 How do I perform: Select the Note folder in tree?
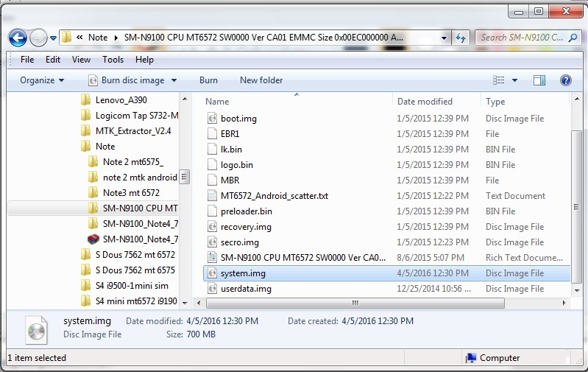point(105,147)
